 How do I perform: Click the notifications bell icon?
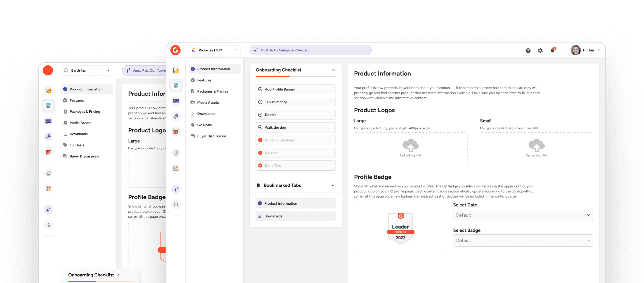click(x=552, y=51)
